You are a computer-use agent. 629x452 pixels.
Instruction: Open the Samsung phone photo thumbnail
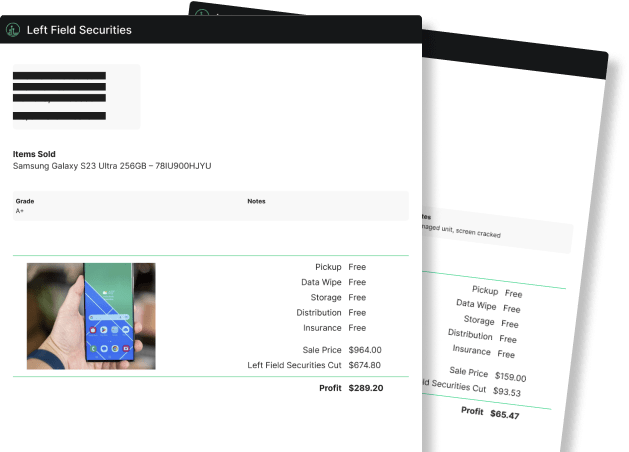[90, 316]
